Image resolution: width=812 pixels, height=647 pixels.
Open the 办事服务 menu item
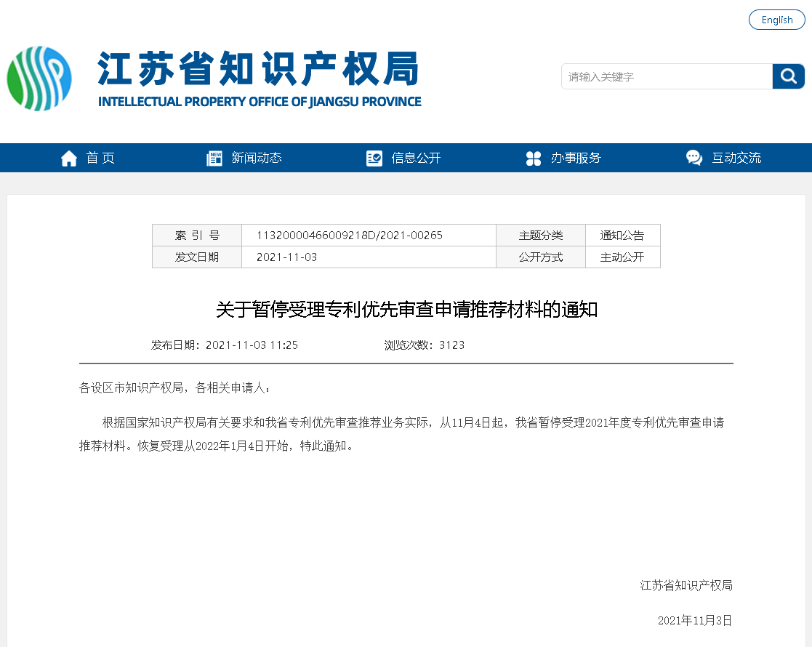(576, 158)
